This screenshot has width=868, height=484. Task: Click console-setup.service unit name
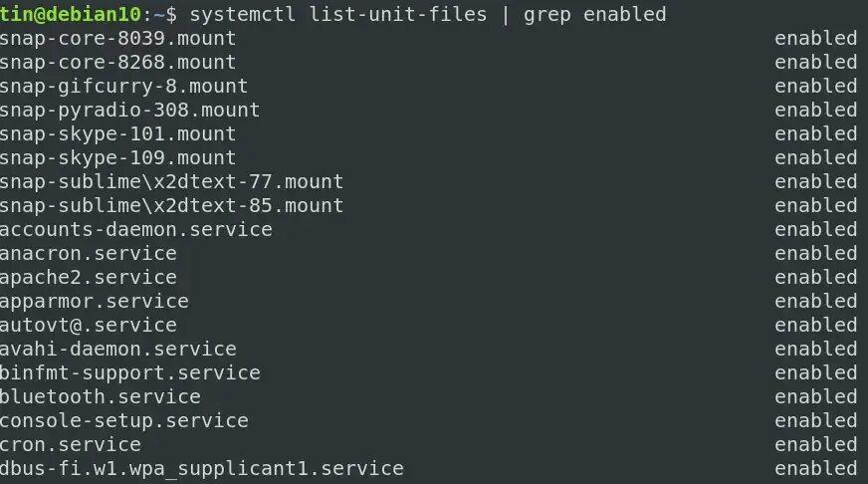click(124, 421)
